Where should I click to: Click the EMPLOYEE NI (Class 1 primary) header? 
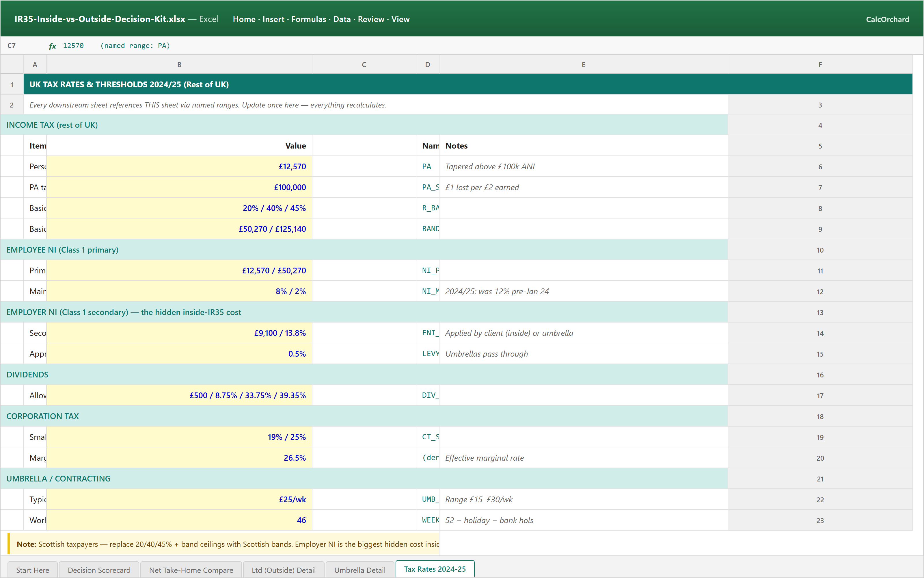364,250
